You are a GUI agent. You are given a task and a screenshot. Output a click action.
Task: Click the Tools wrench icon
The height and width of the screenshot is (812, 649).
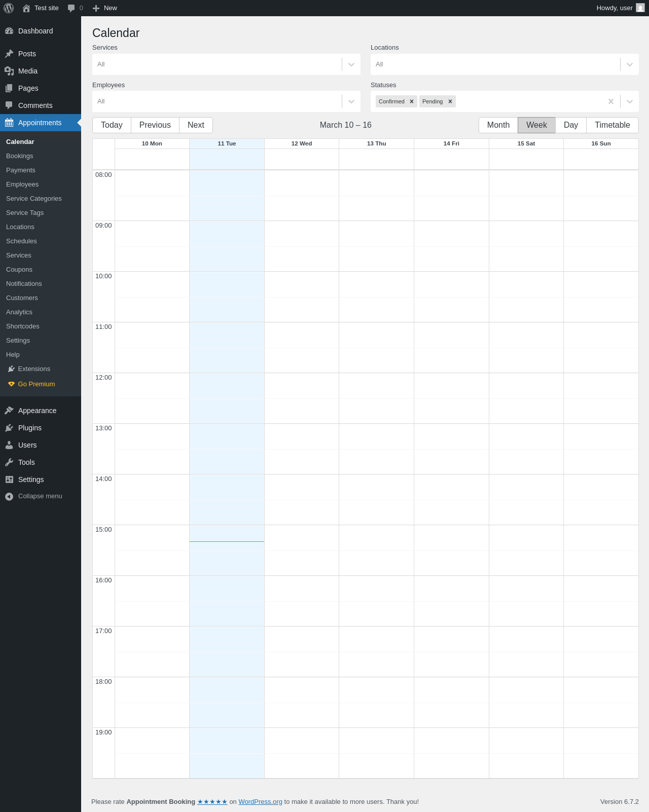pos(9,462)
